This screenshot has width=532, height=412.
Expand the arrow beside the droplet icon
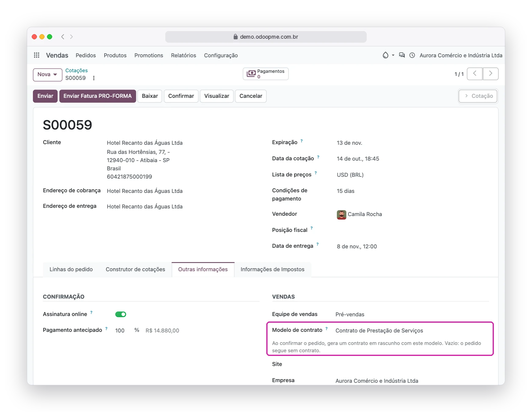pos(393,55)
